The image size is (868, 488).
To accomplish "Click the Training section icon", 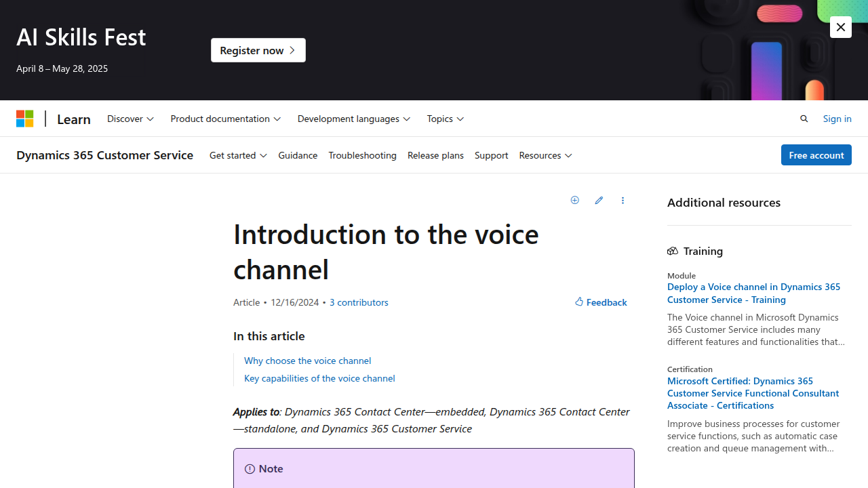I will click(673, 251).
